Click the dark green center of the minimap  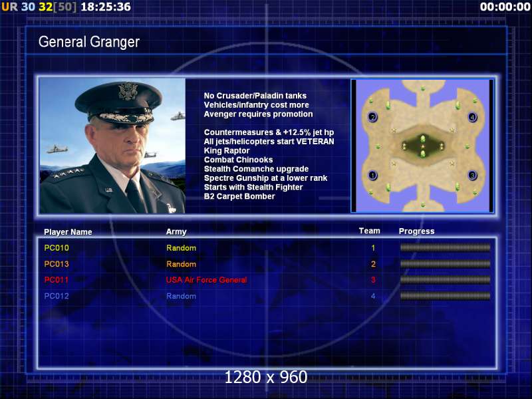point(423,146)
